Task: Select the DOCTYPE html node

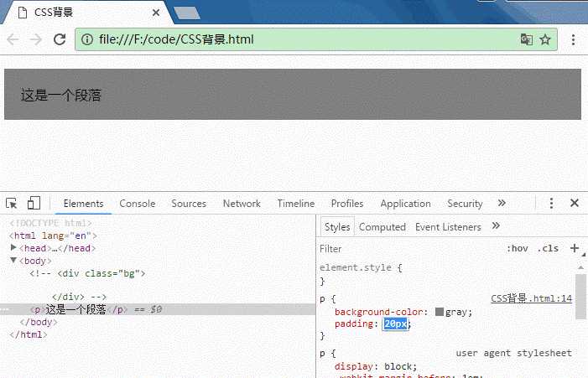Action: [x=50, y=223]
